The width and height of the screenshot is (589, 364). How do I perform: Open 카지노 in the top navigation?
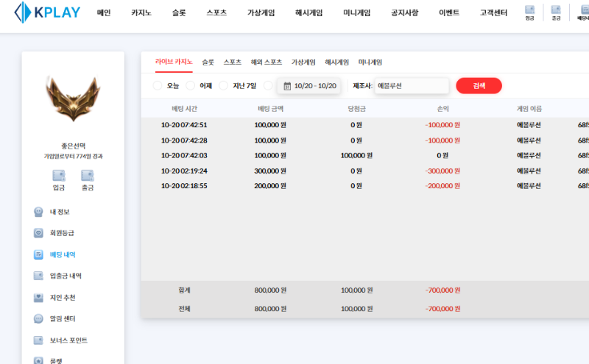(x=141, y=13)
